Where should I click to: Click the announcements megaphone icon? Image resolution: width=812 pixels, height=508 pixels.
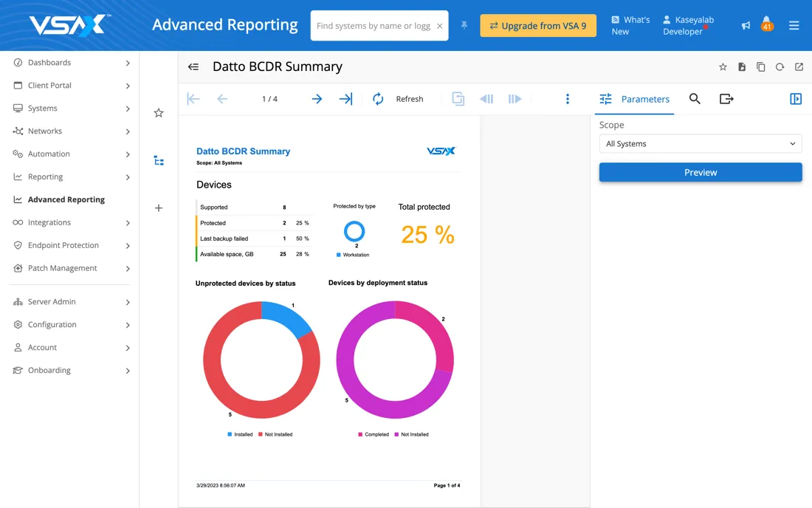(x=746, y=26)
